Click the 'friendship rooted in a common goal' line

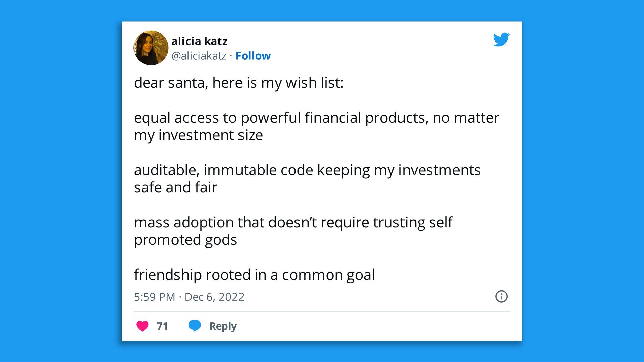tap(254, 274)
